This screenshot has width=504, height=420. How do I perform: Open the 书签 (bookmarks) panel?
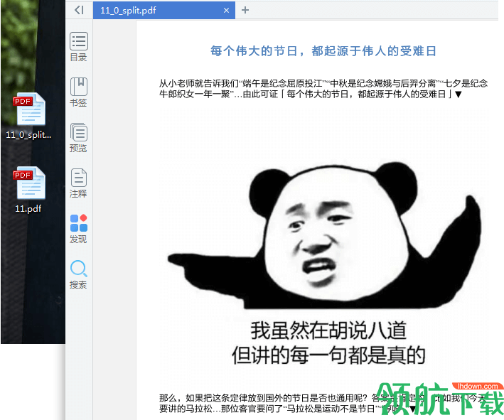click(78, 92)
